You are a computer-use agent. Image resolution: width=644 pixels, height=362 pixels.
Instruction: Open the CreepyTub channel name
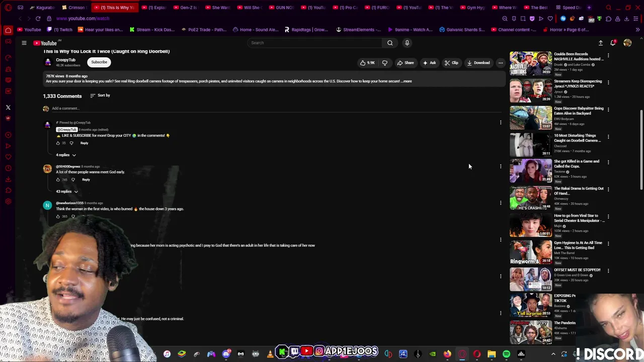pos(65,60)
